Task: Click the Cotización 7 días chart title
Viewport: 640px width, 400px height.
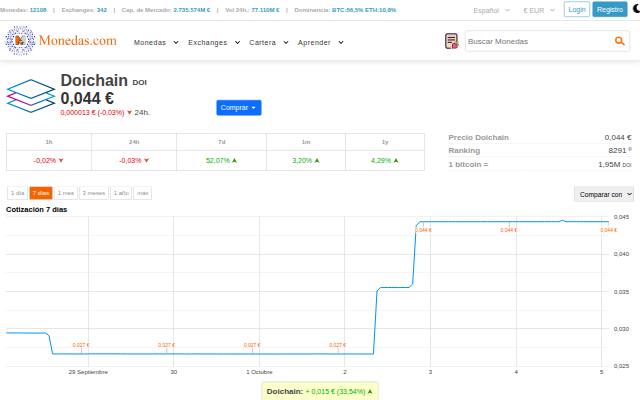Action: click(36, 209)
